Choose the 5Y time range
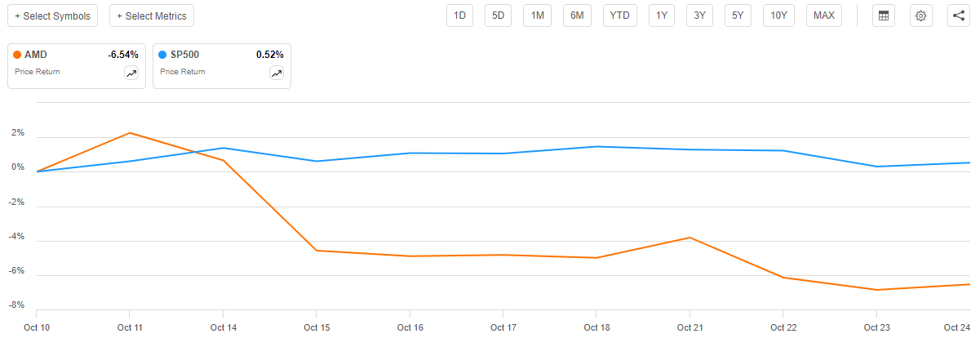The width and height of the screenshot is (980, 347). [738, 16]
